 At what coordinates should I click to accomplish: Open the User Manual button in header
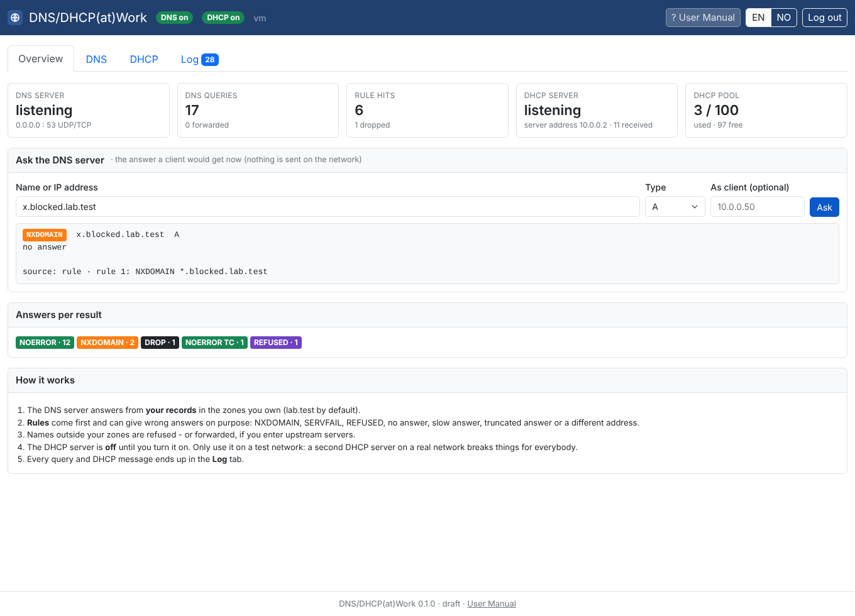(703, 18)
